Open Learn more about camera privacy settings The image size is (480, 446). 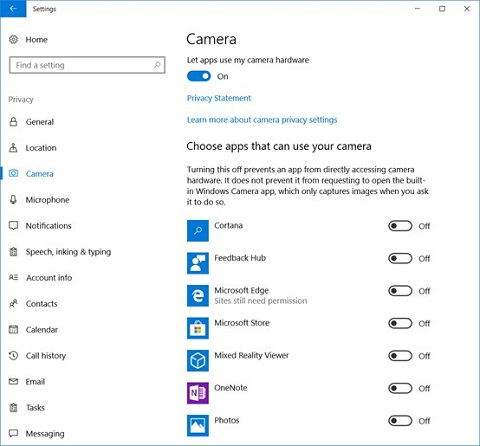click(262, 120)
